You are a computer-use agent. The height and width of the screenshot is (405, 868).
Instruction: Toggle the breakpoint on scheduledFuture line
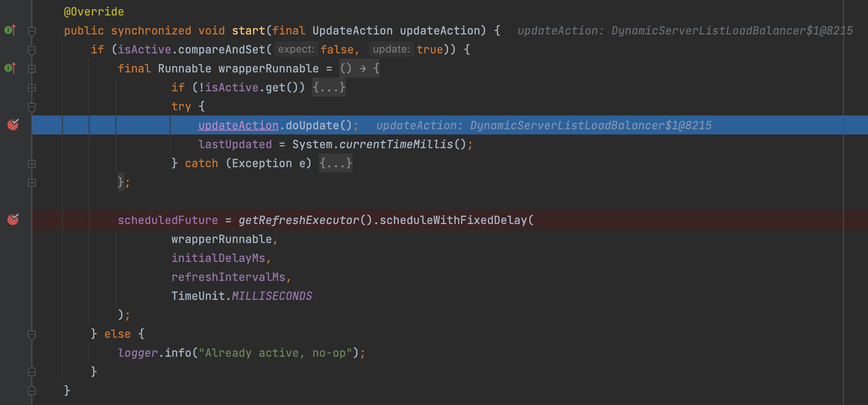tap(13, 220)
